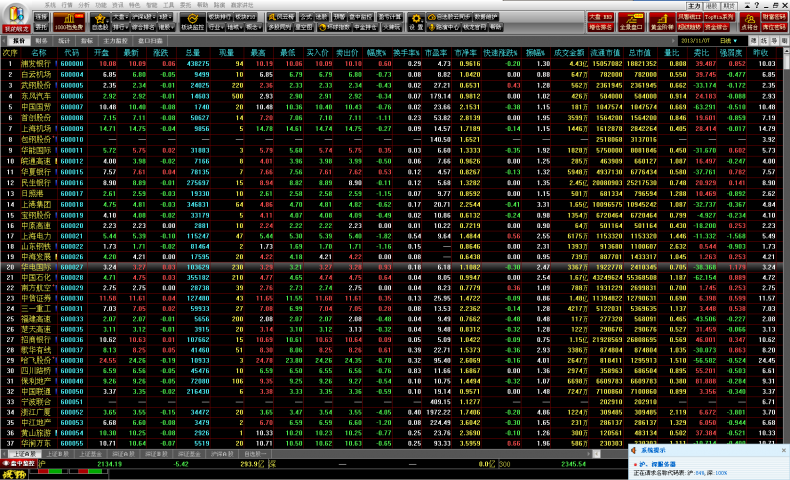Click the 财富密码 button
Viewport: 790px width, 480px height.
click(x=772, y=17)
